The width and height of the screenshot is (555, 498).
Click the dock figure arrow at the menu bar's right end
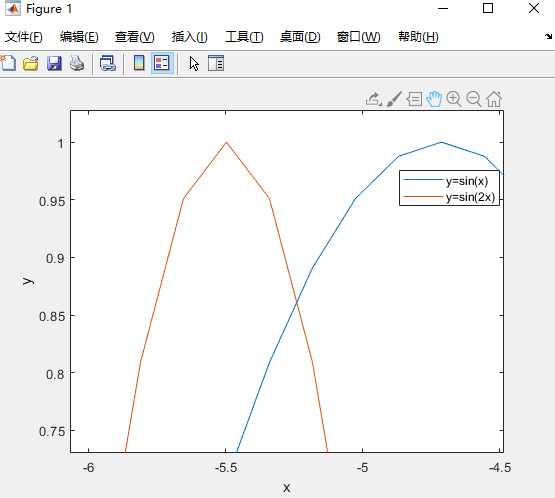pos(548,36)
